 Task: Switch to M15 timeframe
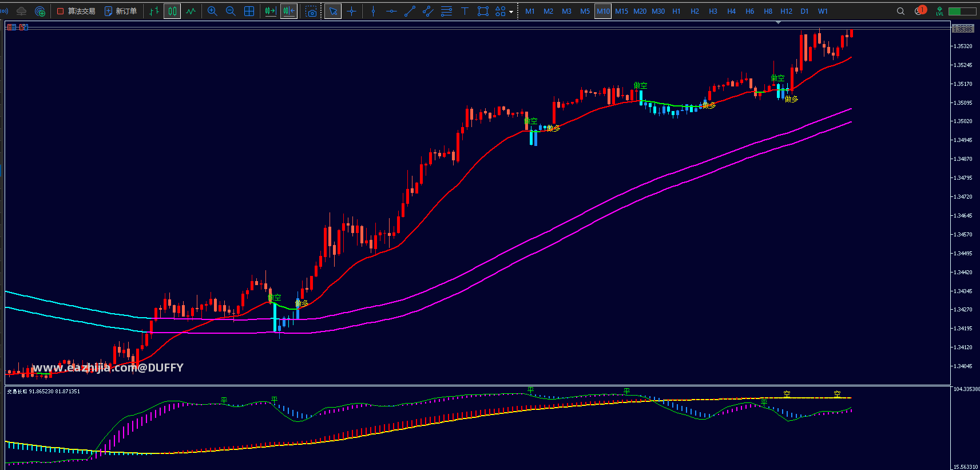pos(621,11)
